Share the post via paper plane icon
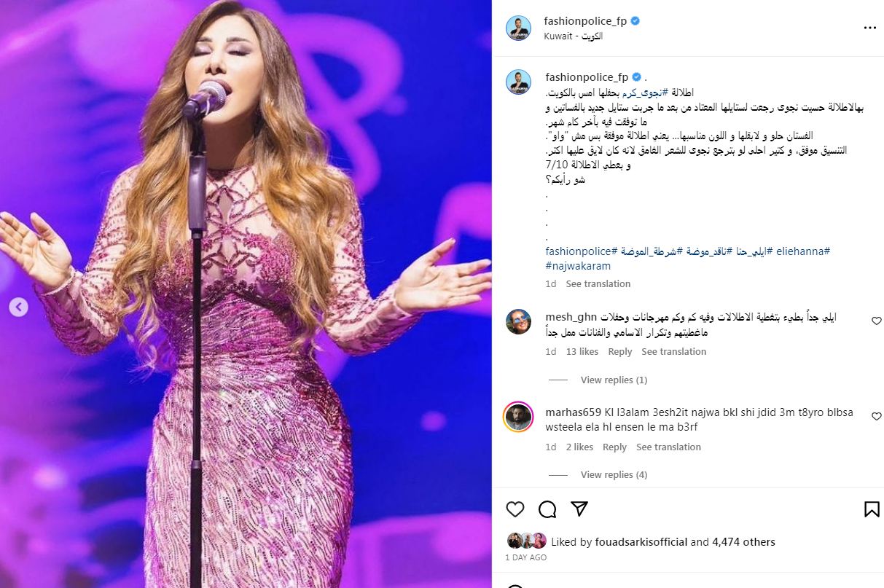The width and height of the screenshot is (884, 588). click(579, 509)
